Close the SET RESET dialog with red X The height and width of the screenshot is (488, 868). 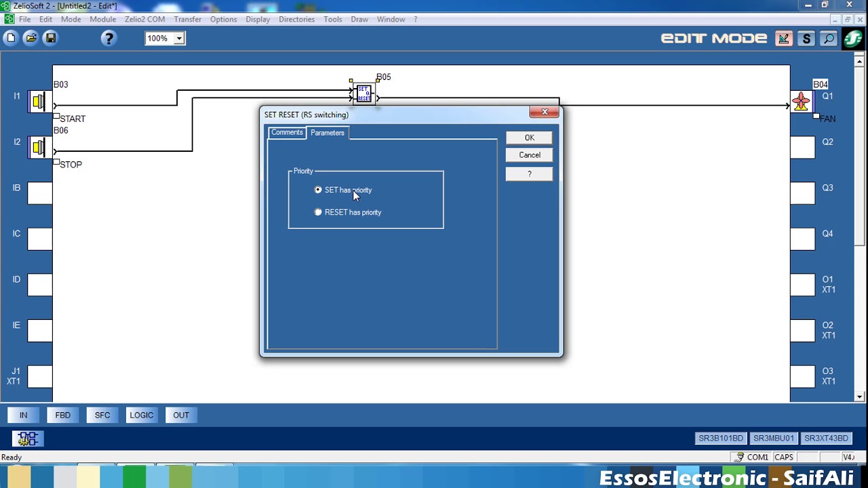(544, 112)
